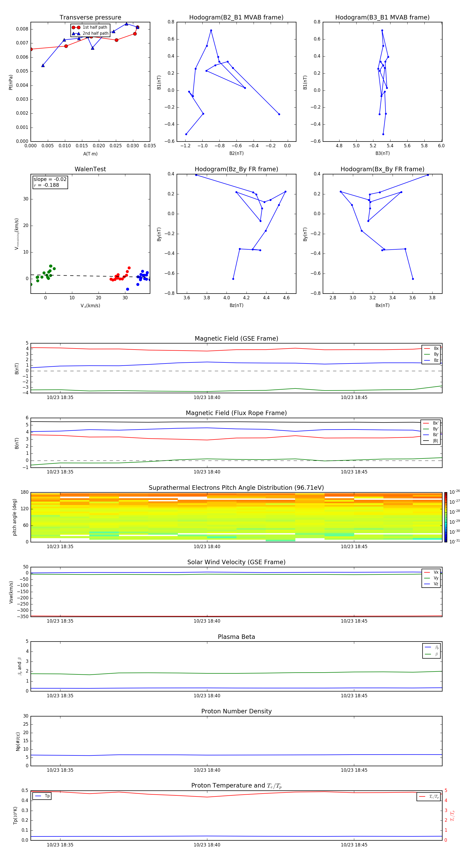Select the red Te/Tp legend entry
Viewport: 473px width, 868px height.
pyautogui.click(x=429, y=796)
